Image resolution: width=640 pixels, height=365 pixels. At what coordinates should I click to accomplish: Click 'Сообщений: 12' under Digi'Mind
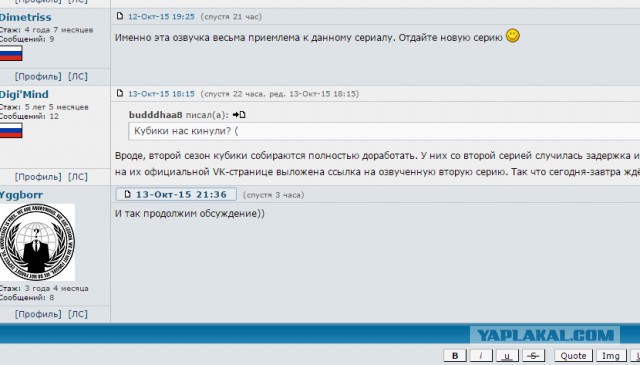[x=29, y=116]
